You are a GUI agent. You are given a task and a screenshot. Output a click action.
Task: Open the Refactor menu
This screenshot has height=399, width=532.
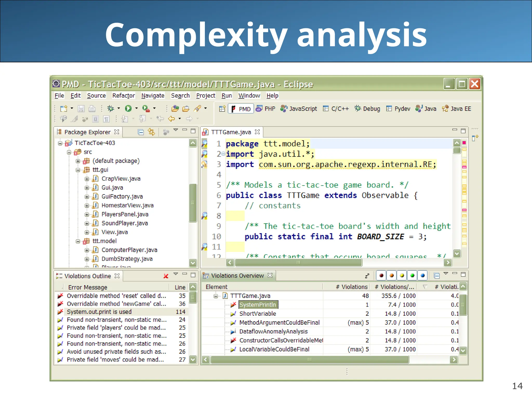pos(123,96)
